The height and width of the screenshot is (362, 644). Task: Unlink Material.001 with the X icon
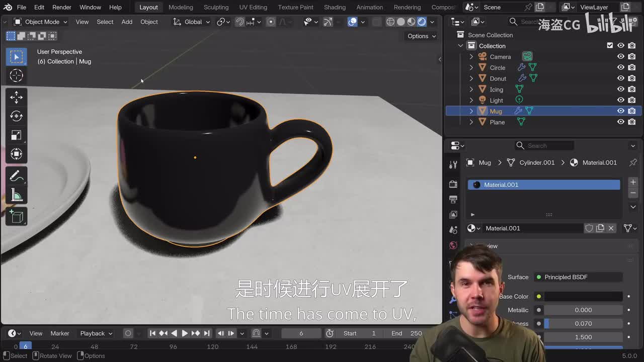click(x=611, y=228)
